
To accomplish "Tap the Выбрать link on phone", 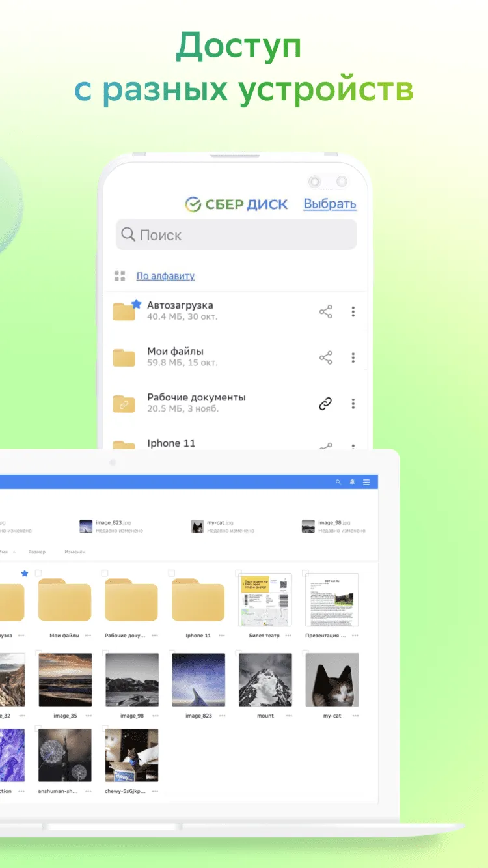I will tap(330, 204).
